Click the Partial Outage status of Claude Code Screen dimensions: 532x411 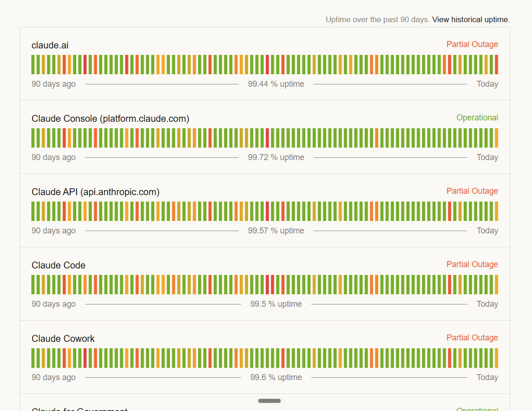(x=472, y=264)
